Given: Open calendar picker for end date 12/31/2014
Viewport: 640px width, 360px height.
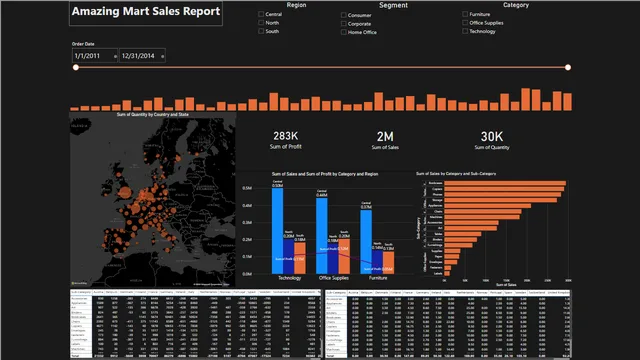Looking at the screenshot, I should [x=162, y=56].
